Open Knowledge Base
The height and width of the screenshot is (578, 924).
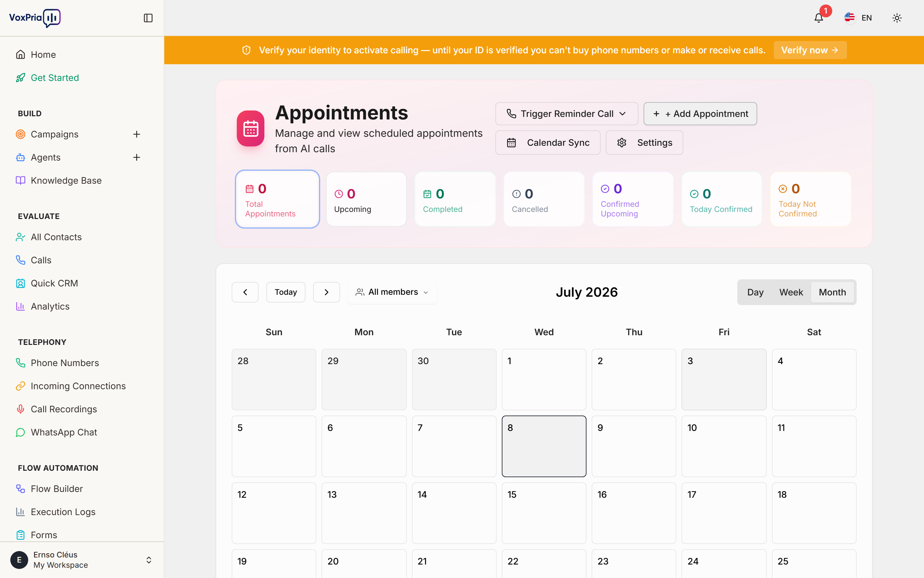pos(81,180)
